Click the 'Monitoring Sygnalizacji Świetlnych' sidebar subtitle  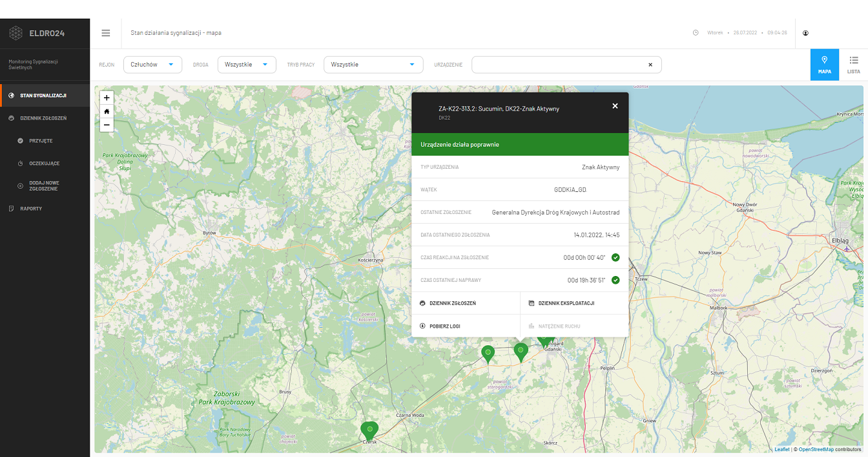tap(34, 65)
